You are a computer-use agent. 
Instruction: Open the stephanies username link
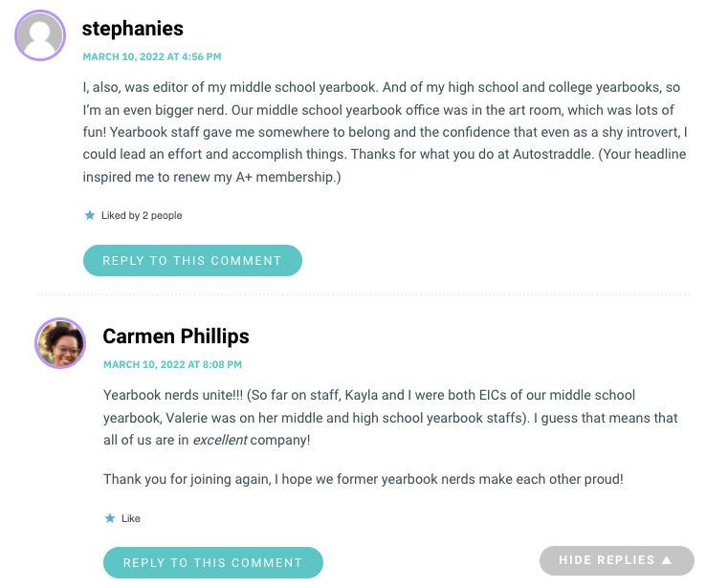133,29
